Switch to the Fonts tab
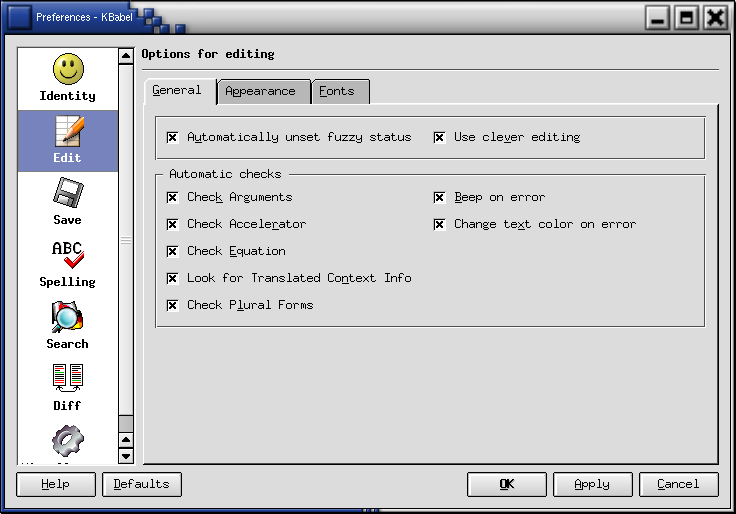The height and width of the screenshot is (514, 736). (x=337, y=91)
